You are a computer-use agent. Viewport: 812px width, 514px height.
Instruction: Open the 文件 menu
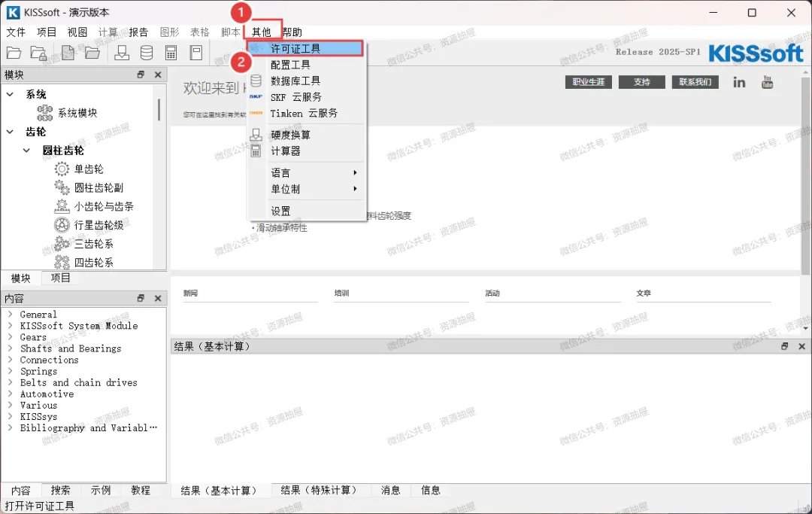click(x=16, y=32)
